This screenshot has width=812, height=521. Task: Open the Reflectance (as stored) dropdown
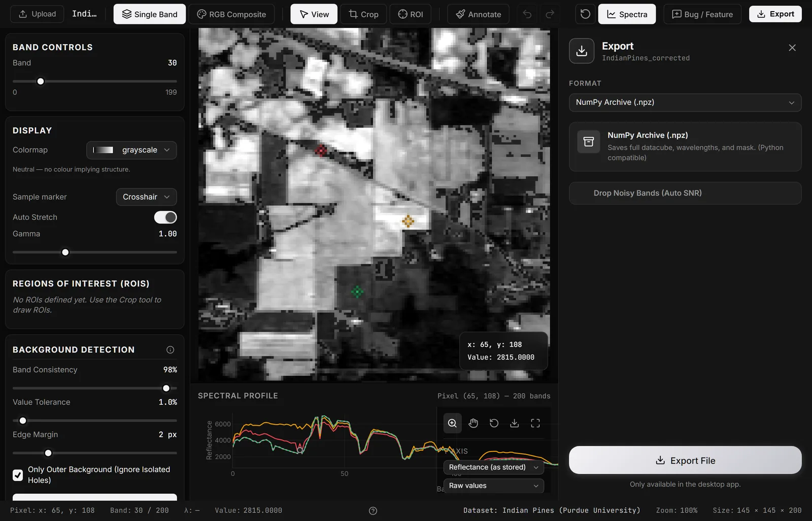click(494, 467)
